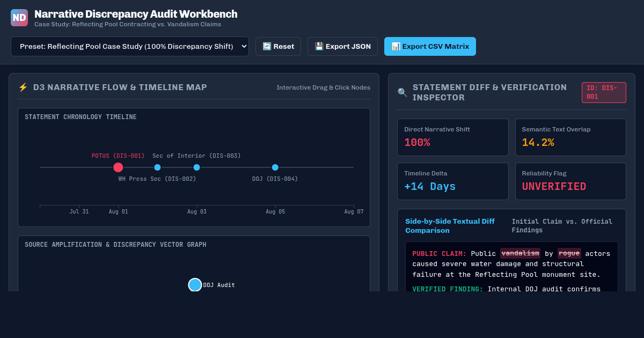
Task: Click the Aug 05 axis tick label
Action: (275, 212)
